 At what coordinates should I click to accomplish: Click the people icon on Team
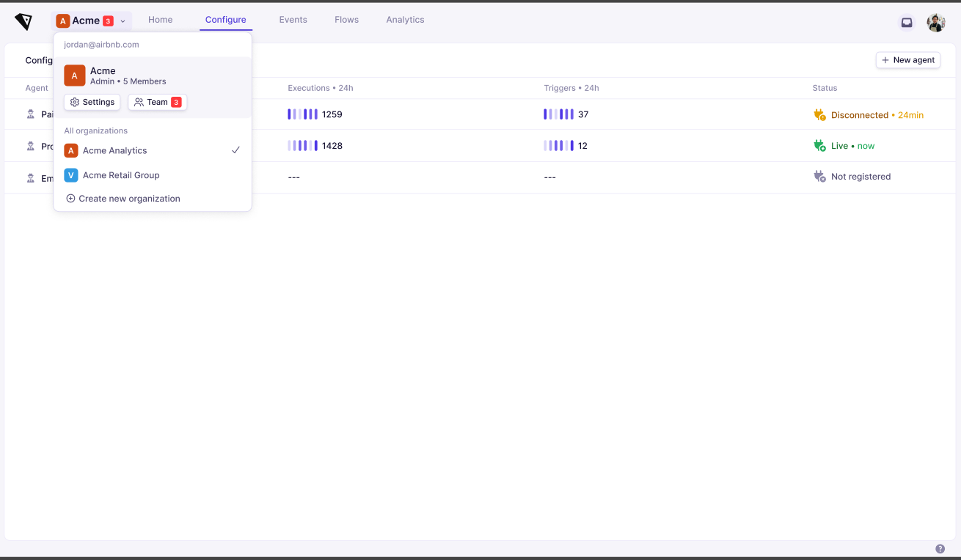[x=139, y=103]
